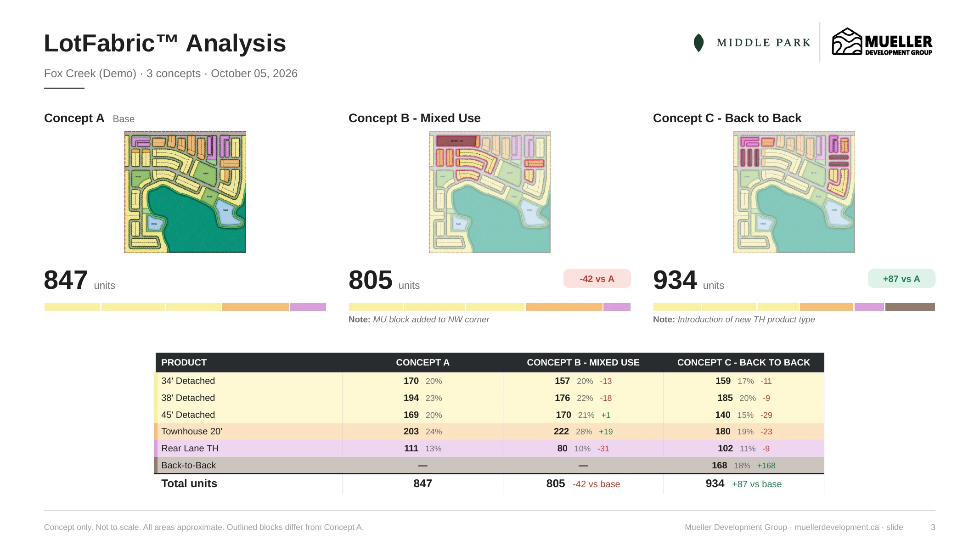This screenshot has height=551, width=980.
Task: Select the 45' Detached row label
Action: coord(188,415)
